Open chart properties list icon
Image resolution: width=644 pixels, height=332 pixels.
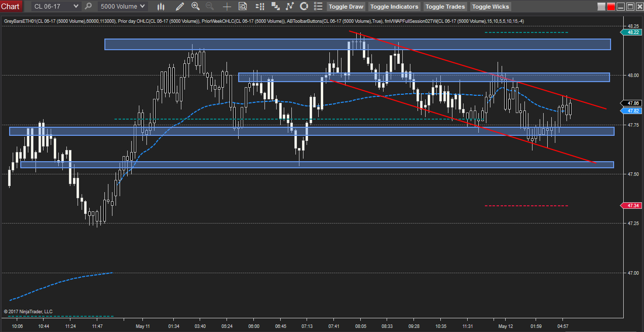(x=318, y=7)
